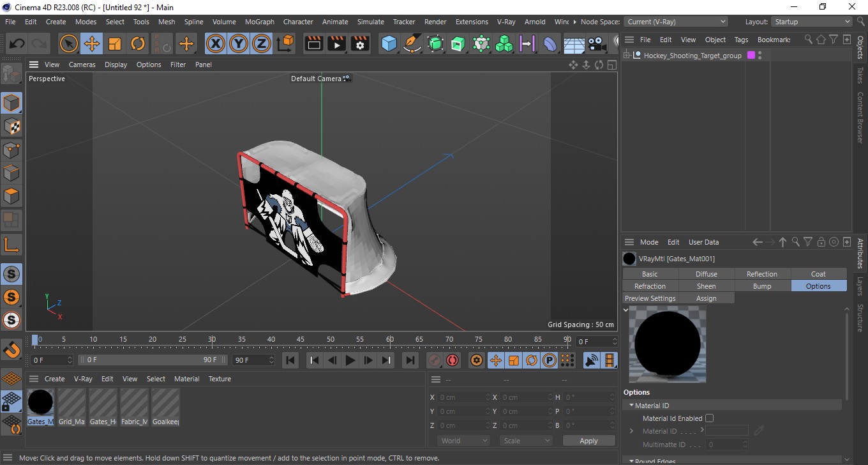This screenshot has width=868, height=465.
Task: Switch to Diffuse material tab
Action: pyautogui.click(x=707, y=274)
